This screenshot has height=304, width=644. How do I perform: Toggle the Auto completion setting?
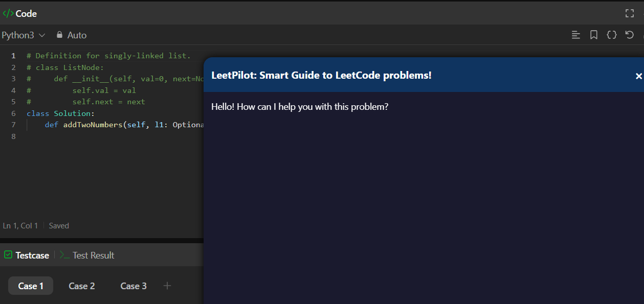(77, 35)
